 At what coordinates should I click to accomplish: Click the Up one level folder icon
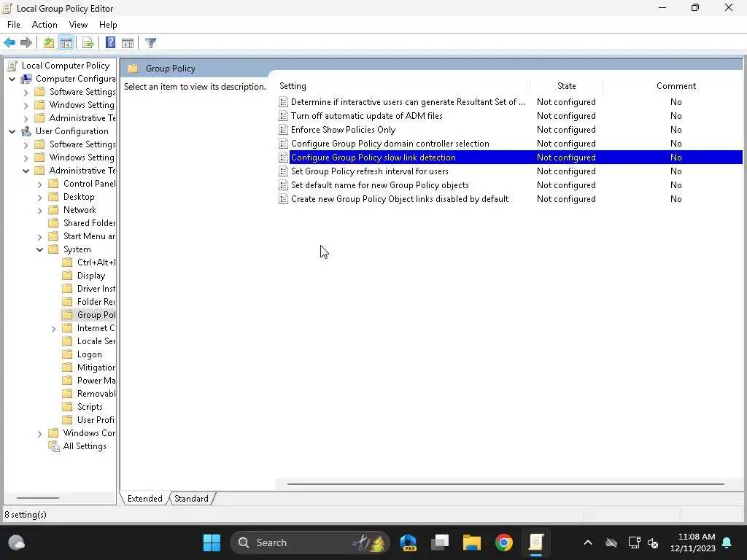coord(49,43)
